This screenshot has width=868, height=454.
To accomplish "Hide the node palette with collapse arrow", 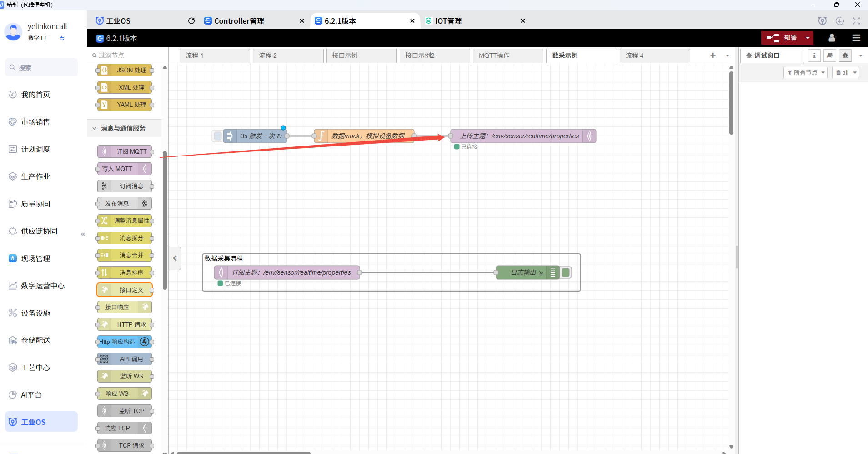I will (x=175, y=258).
